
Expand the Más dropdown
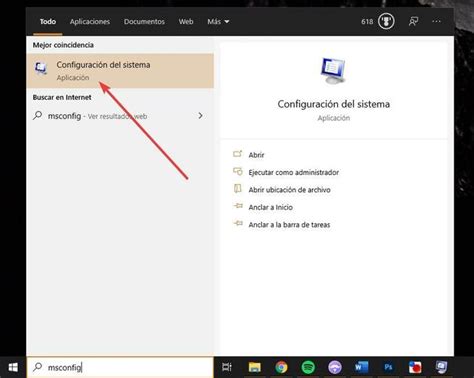(218, 22)
